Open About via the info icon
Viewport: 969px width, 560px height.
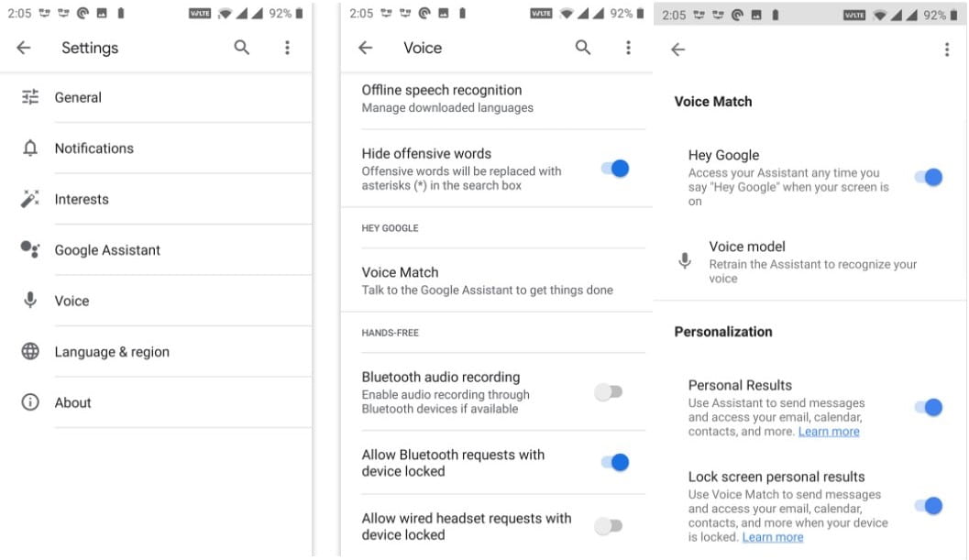tap(28, 401)
